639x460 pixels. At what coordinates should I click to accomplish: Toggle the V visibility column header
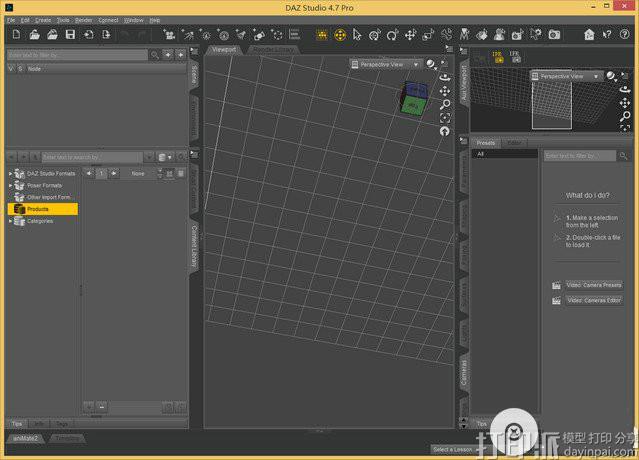pyautogui.click(x=11, y=69)
